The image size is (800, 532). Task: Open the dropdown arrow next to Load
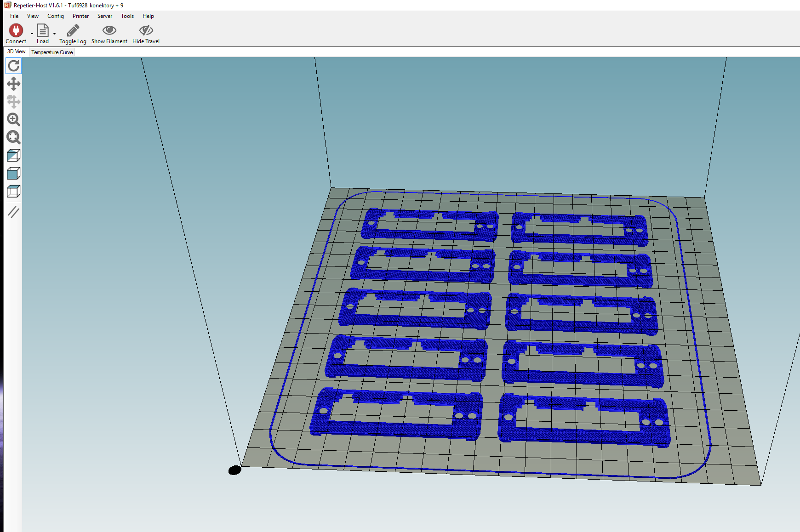coord(54,34)
